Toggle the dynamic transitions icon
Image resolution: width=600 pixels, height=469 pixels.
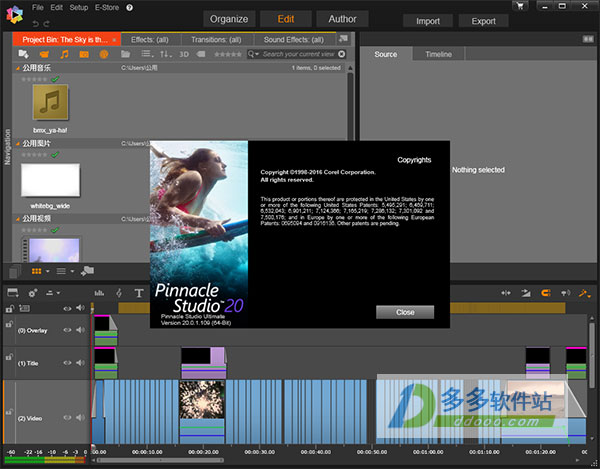pos(526,293)
